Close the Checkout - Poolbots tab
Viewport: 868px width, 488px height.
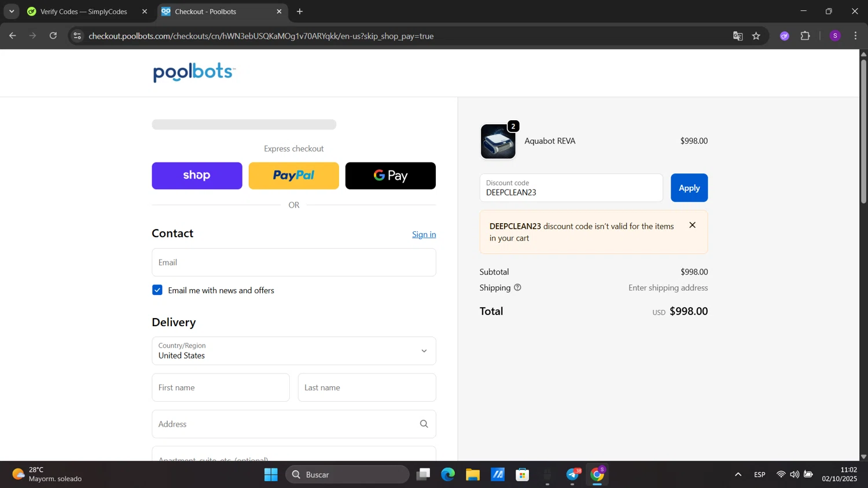coord(279,12)
